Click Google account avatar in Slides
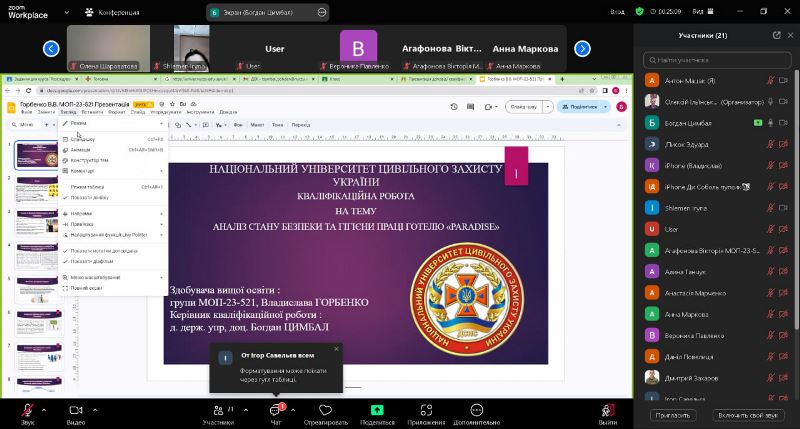800x429 pixels. [x=621, y=107]
